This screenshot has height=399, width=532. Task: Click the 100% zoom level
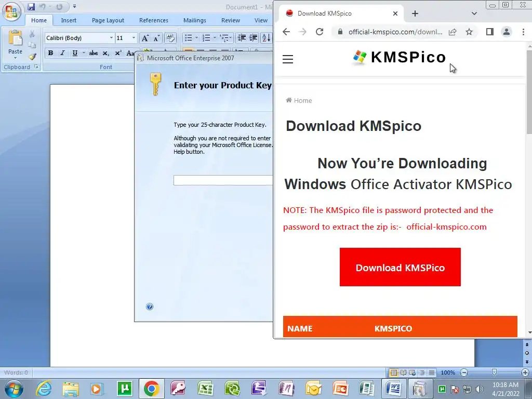tap(448, 373)
